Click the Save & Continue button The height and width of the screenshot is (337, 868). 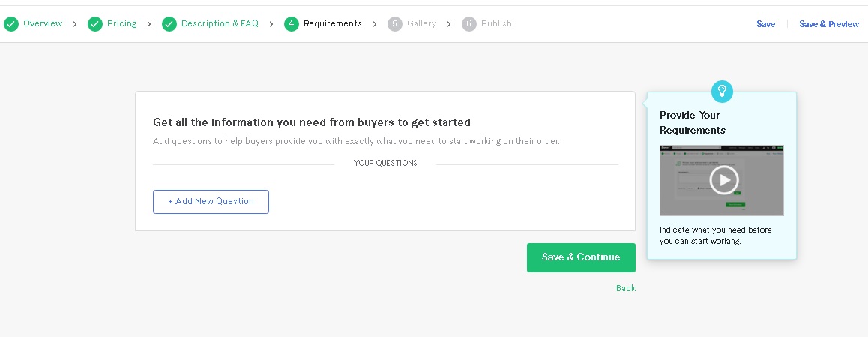click(x=581, y=257)
